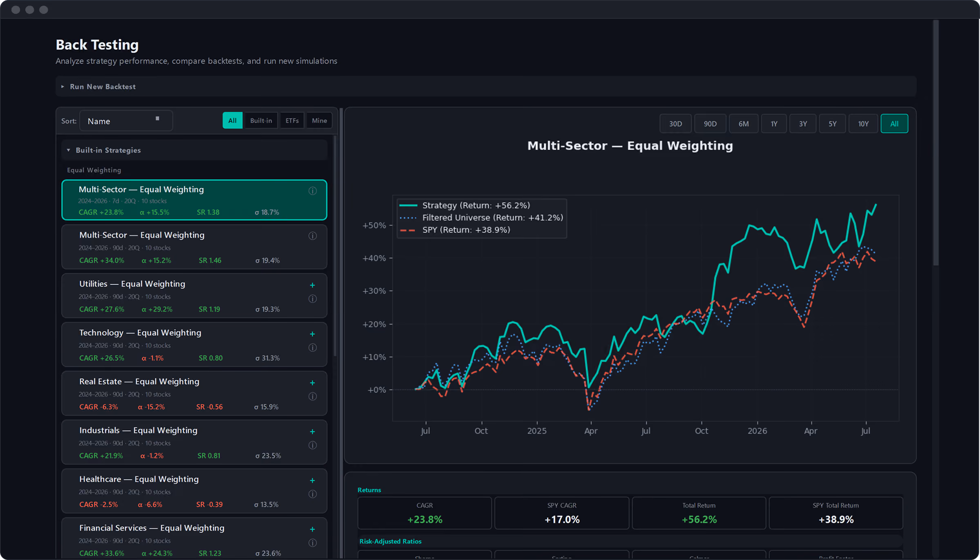This screenshot has width=980, height=560.
Task: Click Healthcare SR -0.39 value
Action: (x=209, y=504)
